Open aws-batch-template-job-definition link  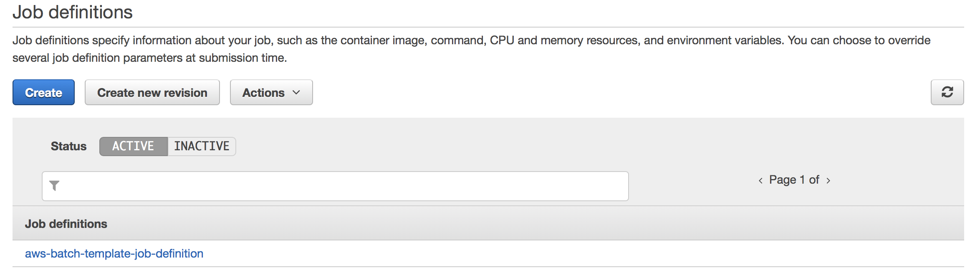point(114,253)
